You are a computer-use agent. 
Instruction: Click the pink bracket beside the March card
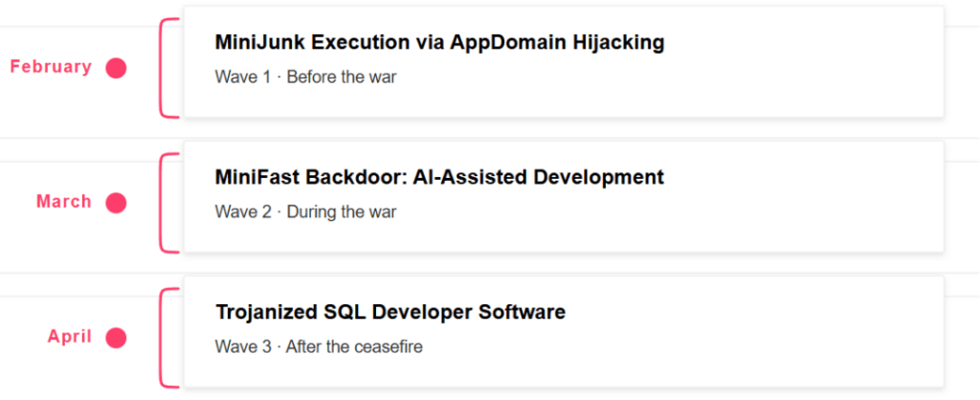click(168, 203)
